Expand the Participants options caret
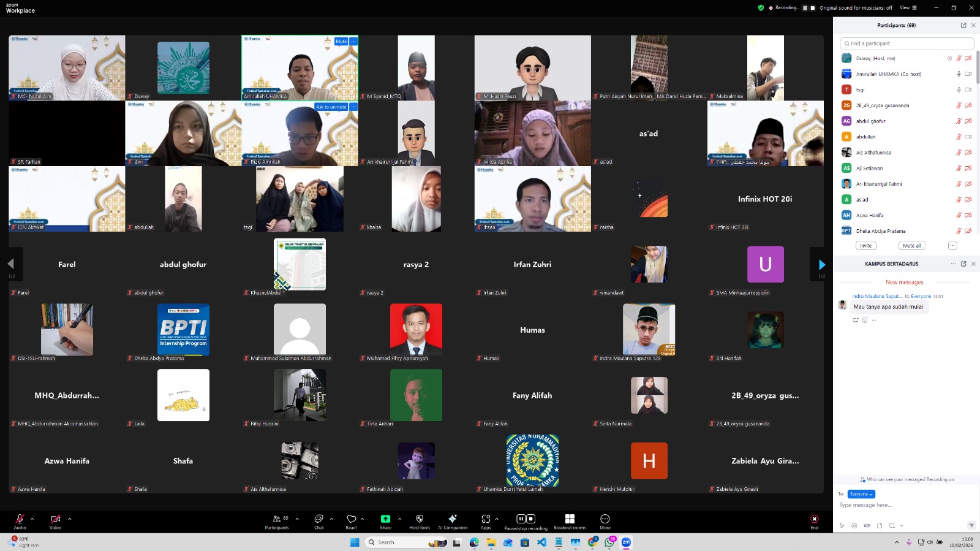 [297, 519]
